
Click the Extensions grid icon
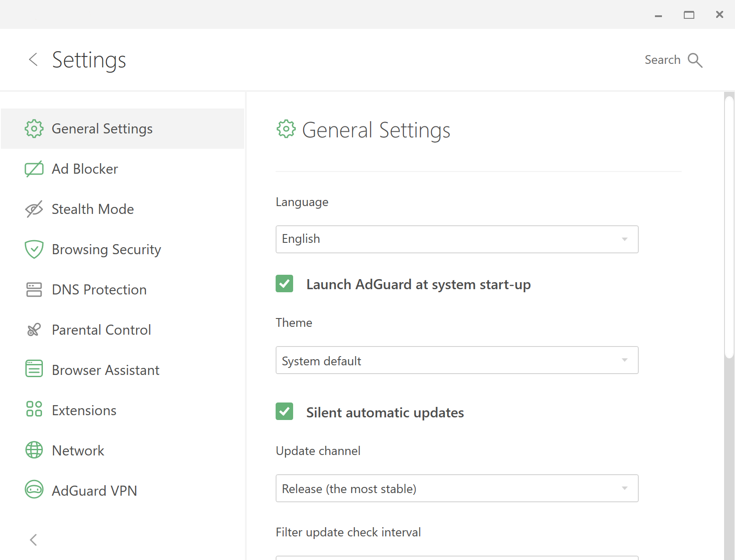pos(34,409)
